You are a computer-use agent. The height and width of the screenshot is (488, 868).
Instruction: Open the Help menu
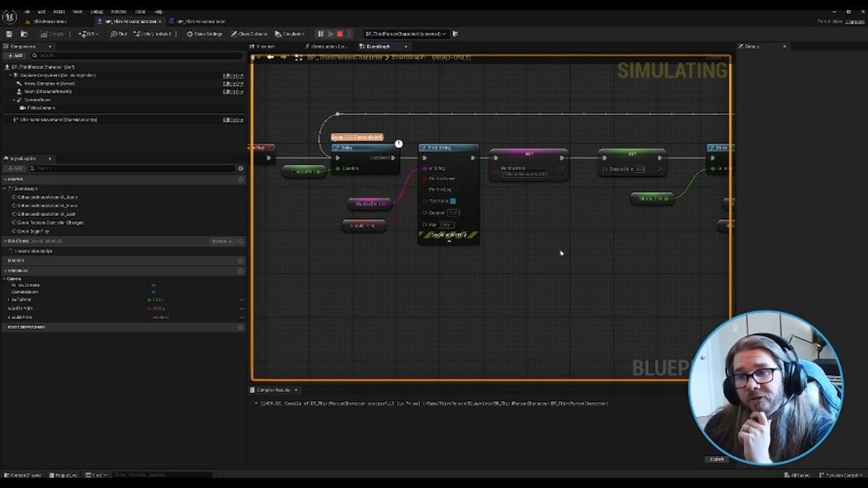(x=158, y=12)
